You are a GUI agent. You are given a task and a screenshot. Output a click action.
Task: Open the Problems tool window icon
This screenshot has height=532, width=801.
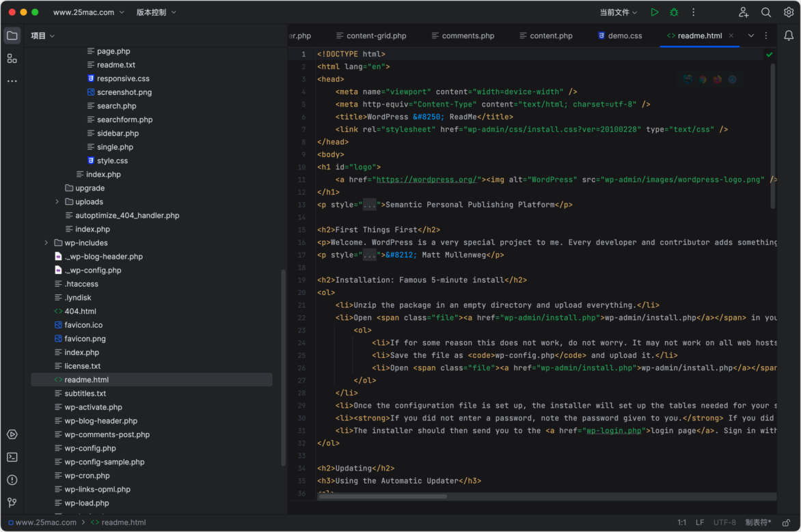pos(12,480)
